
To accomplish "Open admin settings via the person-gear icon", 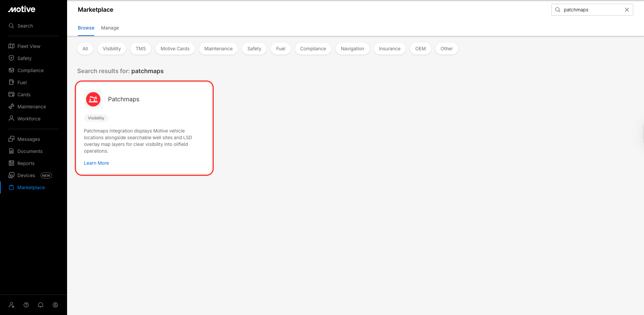I will click(12, 305).
